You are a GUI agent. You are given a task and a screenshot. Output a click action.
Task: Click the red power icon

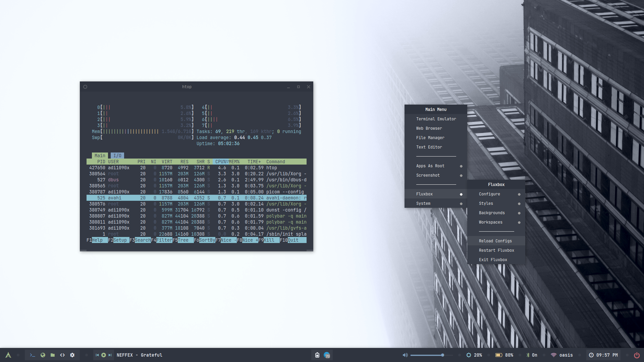click(x=637, y=355)
